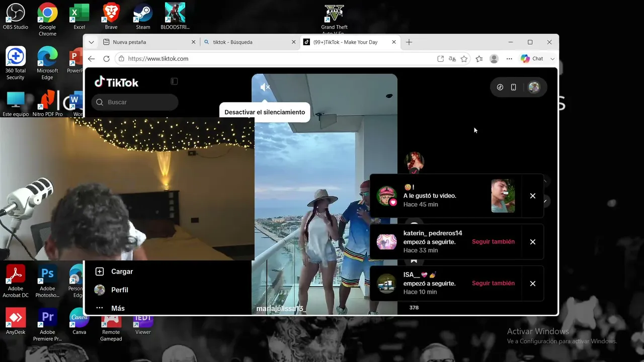Image resolution: width=644 pixels, height=362 pixels.
Task: Open the 360 Total Security shortcut
Action: coord(16,64)
